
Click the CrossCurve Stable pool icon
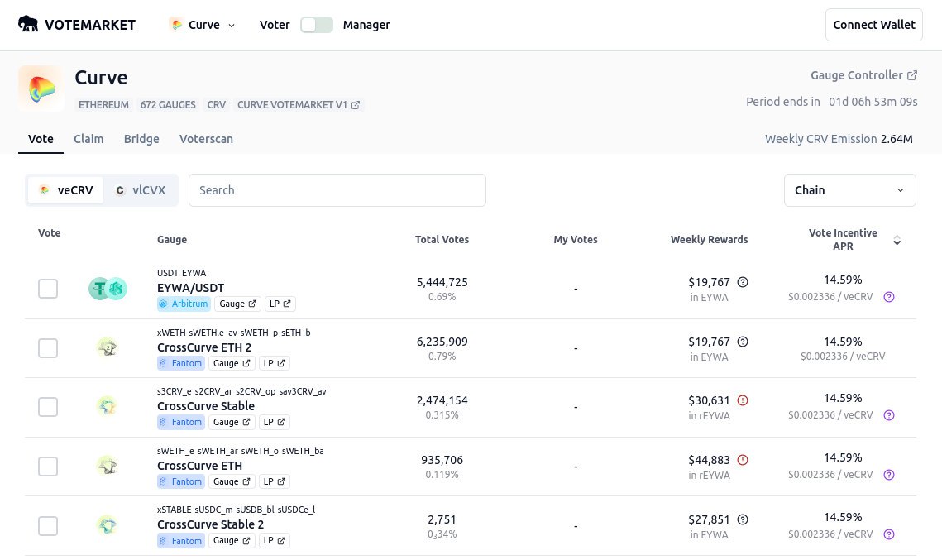(108, 407)
